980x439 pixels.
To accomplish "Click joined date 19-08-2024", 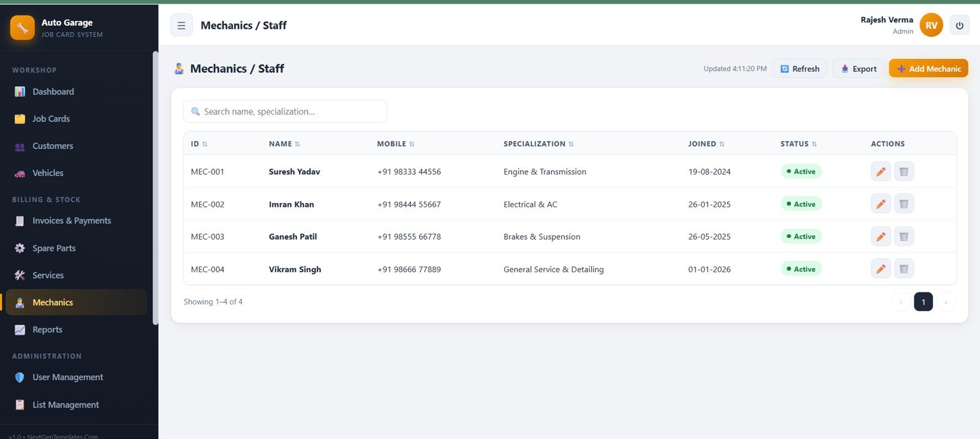I will (709, 172).
